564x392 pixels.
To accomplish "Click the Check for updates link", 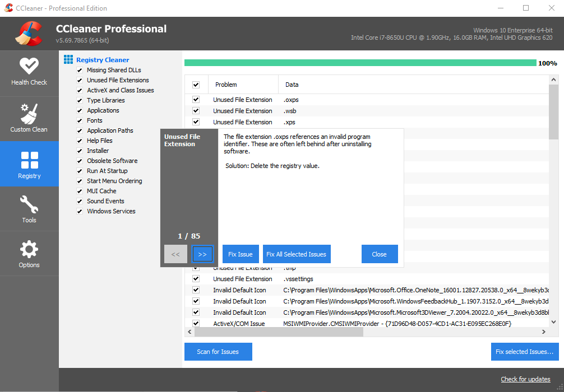I will point(525,379).
